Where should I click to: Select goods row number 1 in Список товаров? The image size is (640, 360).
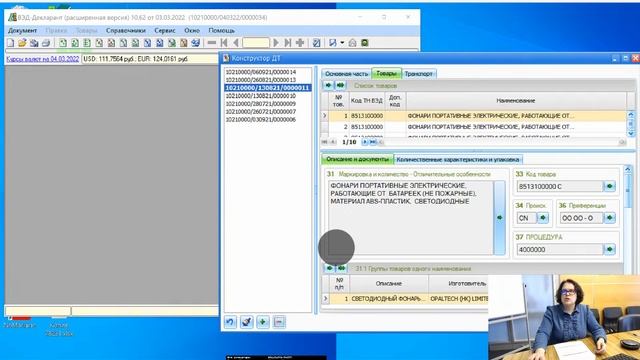(473, 116)
